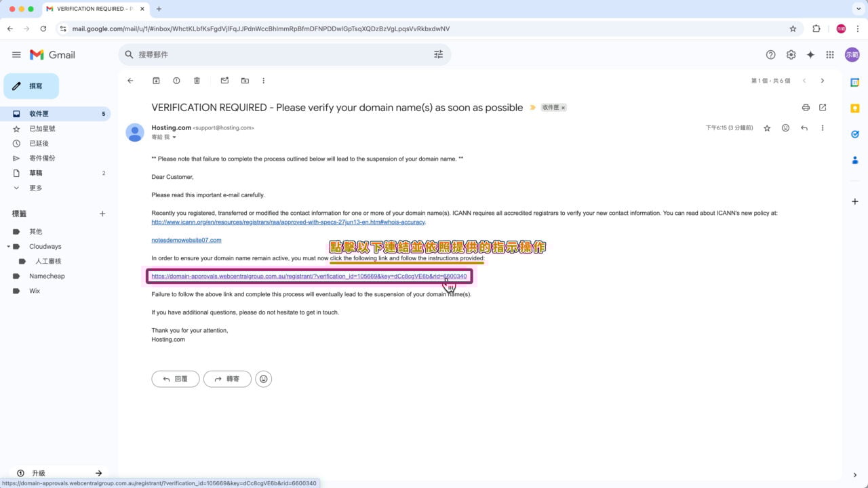Report the email as spam
868x488 pixels.
click(x=176, y=81)
